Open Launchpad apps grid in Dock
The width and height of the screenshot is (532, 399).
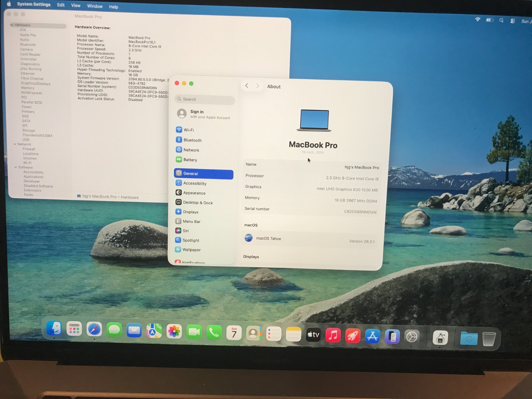tap(74, 329)
